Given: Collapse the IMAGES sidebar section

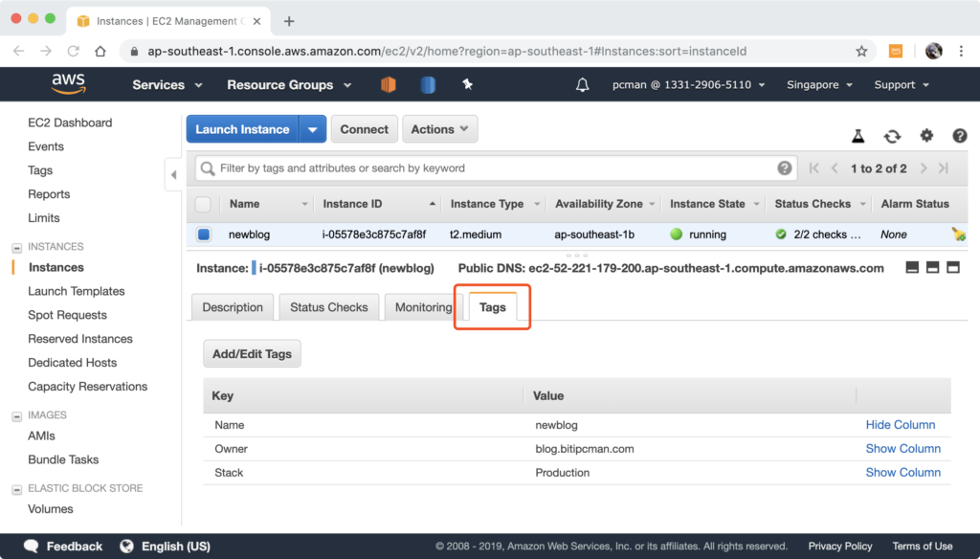Looking at the screenshot, I should point(17,415).
